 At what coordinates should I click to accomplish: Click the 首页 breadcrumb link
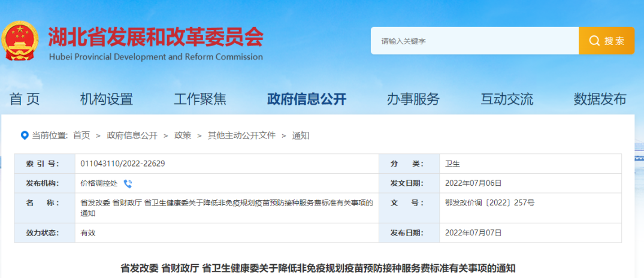[x=81, y=135]
